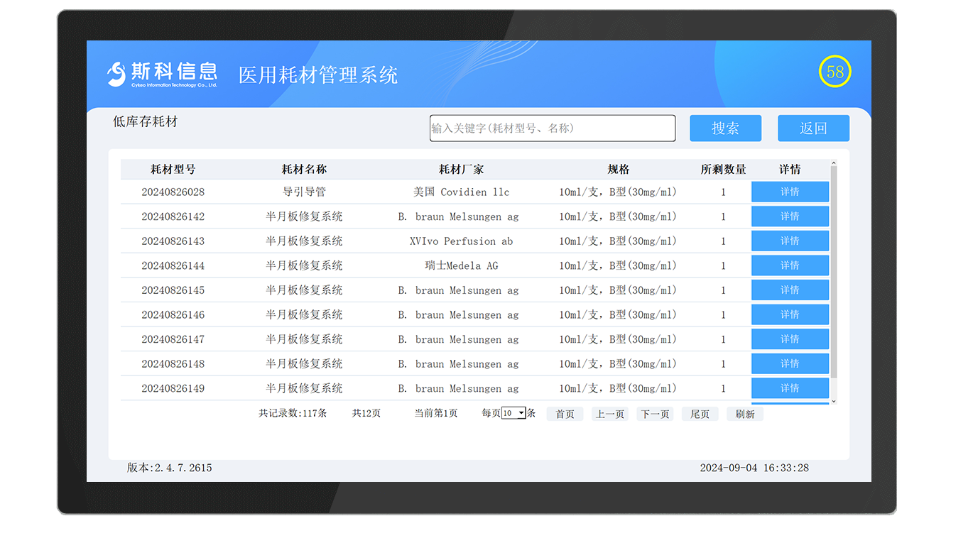Click 上一页 previous page control
This screenshot has height=560, width=973.
[x=609, y=413]
